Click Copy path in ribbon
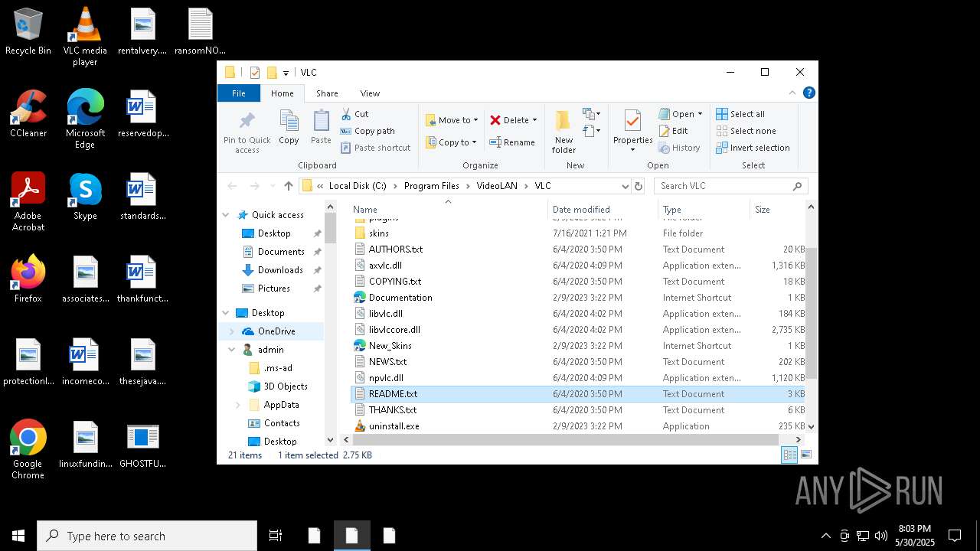Screen dimensions: 980x551 367,131
